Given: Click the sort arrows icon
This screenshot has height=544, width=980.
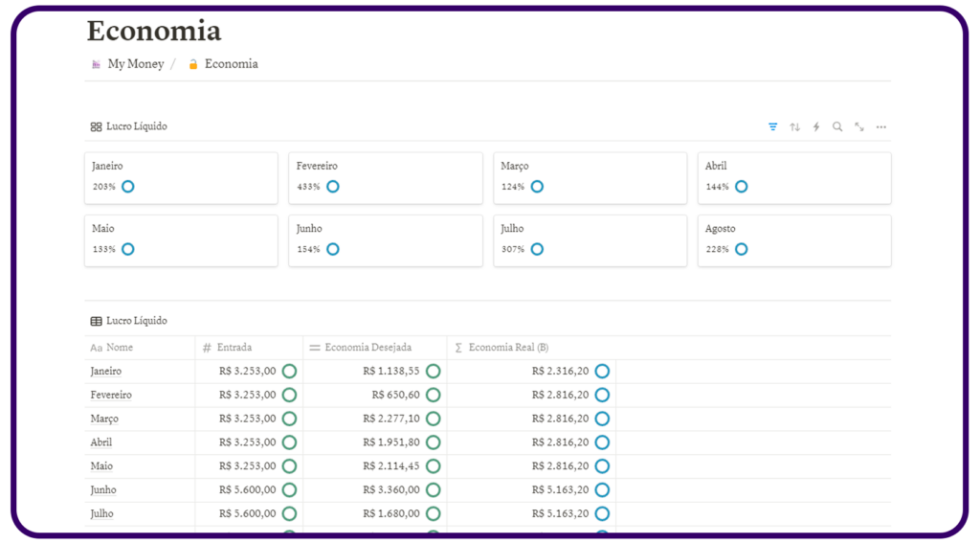Looking at the screenshot, I should 794,126.
